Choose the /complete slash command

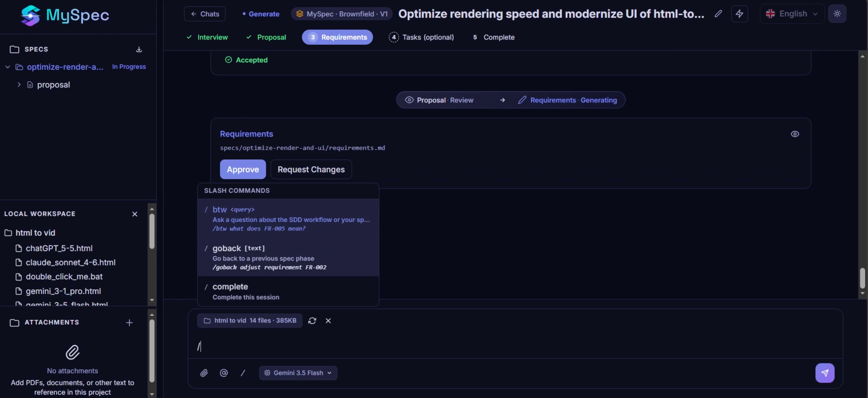[288, 291]
